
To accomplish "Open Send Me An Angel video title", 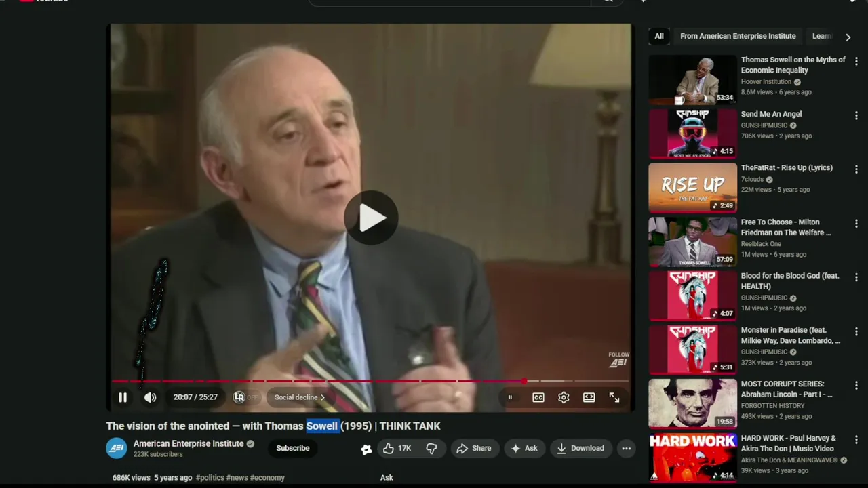I will (771, 115).
